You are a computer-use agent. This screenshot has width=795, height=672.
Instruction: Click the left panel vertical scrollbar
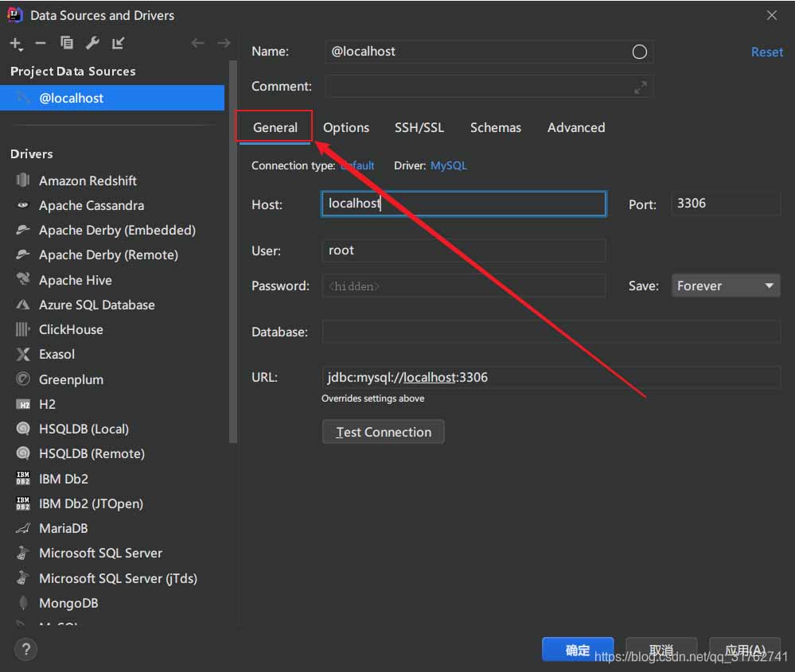point(232,252)
